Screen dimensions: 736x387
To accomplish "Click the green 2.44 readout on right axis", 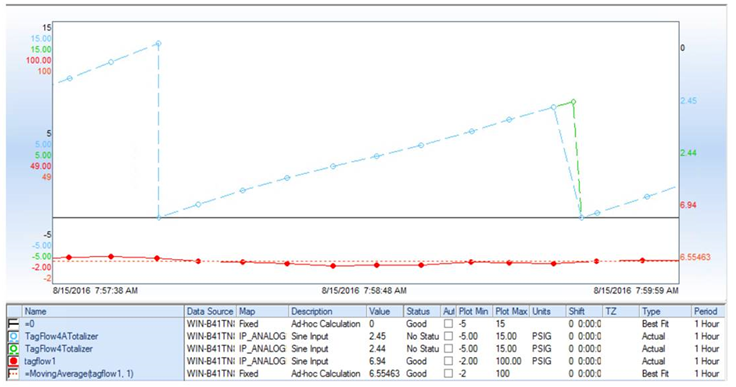I will (x=689, y=153).
